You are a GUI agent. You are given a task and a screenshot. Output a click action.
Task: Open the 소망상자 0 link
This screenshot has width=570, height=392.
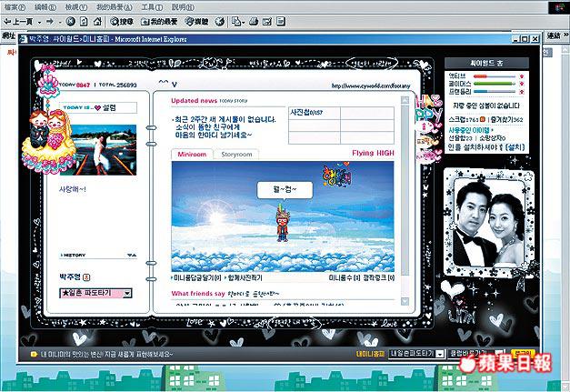493,138
